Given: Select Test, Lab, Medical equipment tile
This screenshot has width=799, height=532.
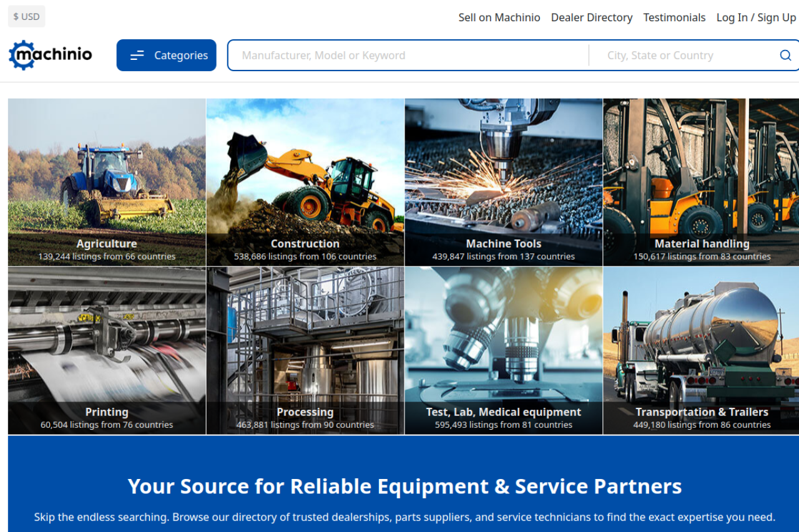Looking at the screenshot, I should (x=504, y=351).
